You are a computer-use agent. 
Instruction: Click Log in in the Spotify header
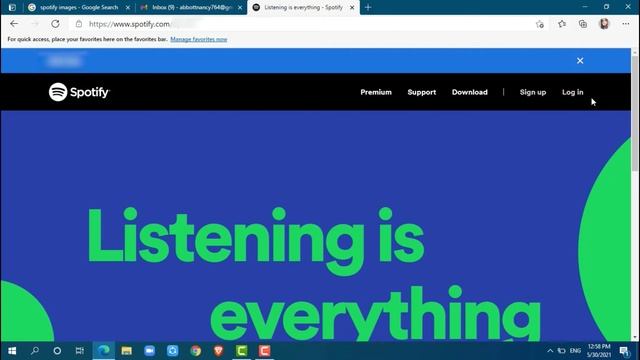[573, 92]
